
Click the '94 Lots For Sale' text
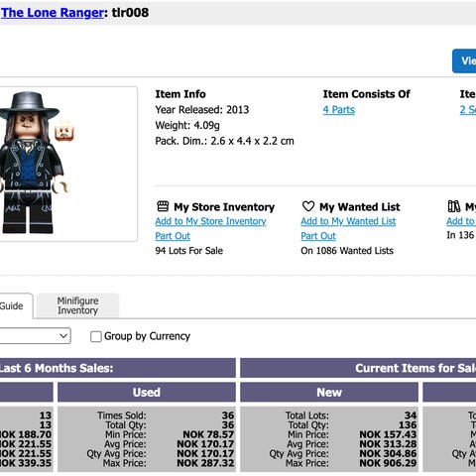(x=189, y=251)
